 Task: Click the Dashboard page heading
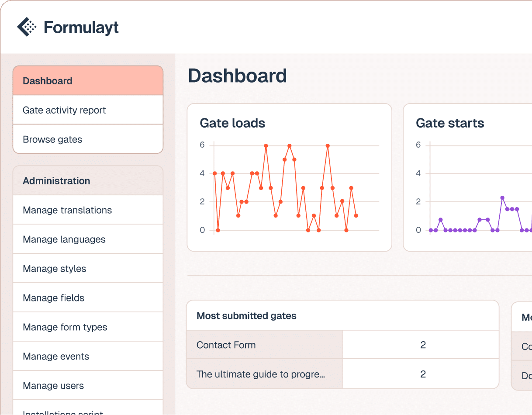click(237, 76)
